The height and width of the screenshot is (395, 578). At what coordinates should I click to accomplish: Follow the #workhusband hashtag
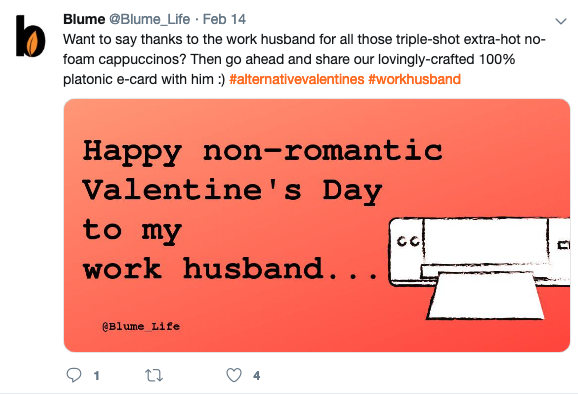tap(414, 79)
